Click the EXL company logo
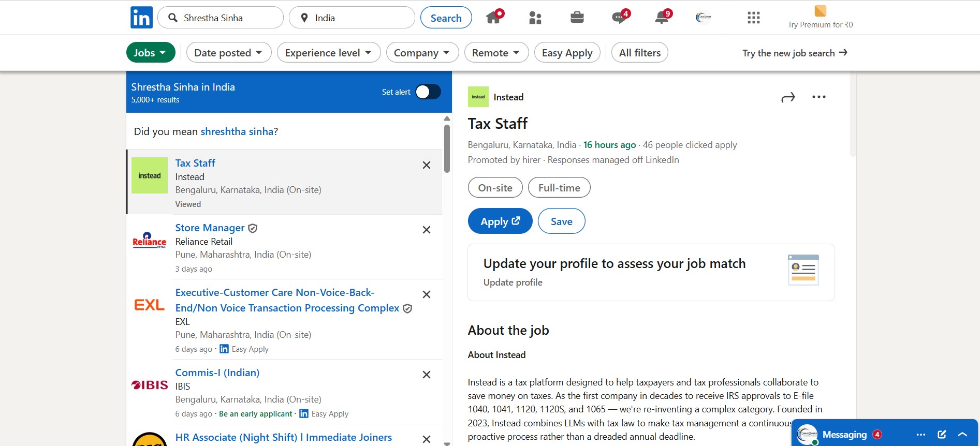 150,305
